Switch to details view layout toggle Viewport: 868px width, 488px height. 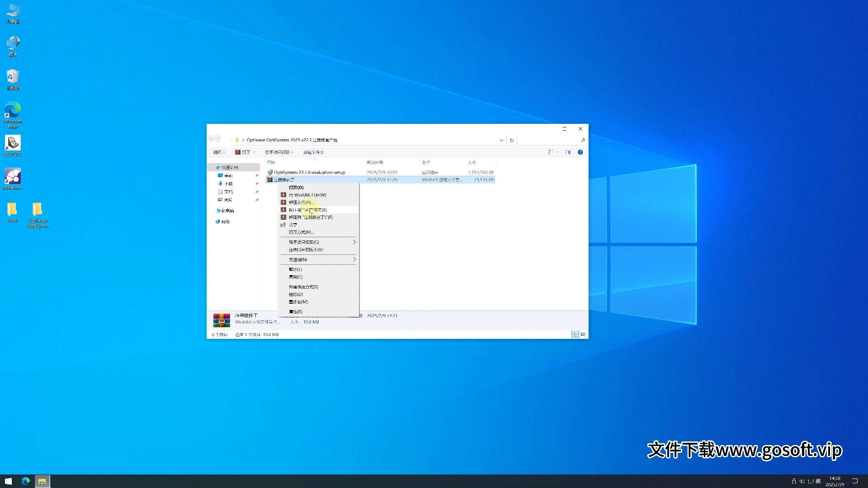coord(575,334)
